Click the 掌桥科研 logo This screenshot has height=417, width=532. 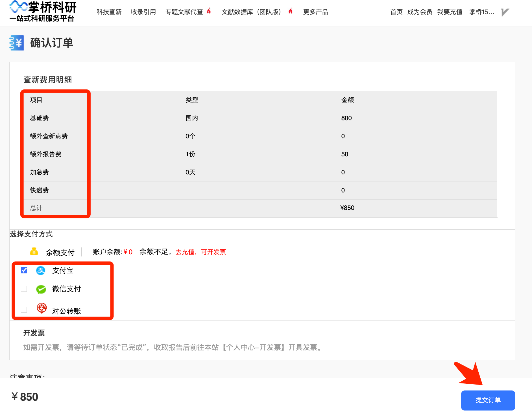(43, 12)
